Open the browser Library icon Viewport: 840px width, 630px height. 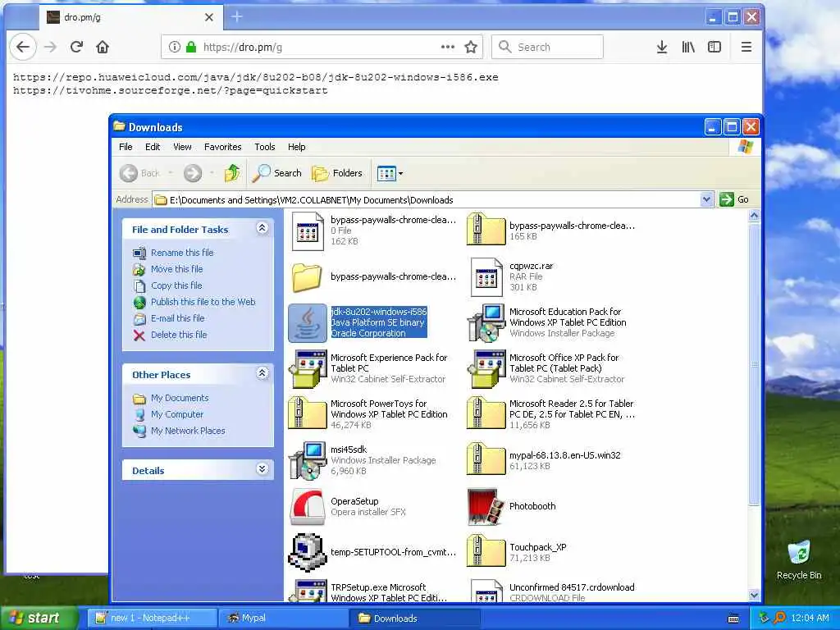point(688,47)
